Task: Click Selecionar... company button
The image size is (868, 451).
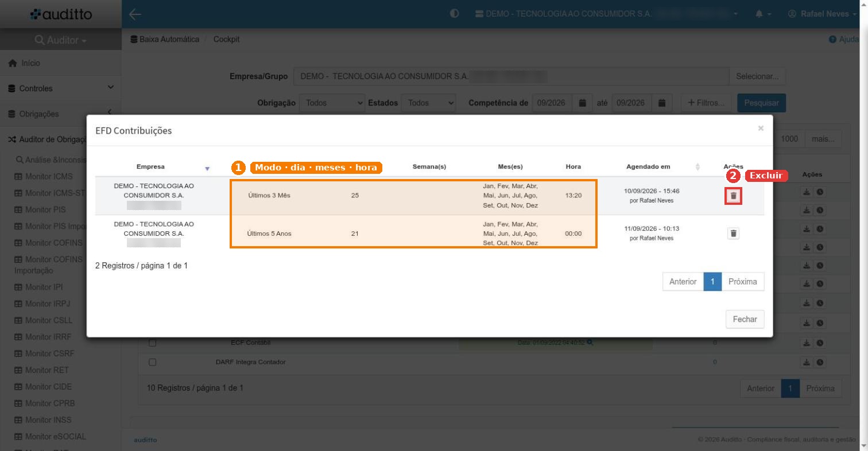Action: (x=757, y=76)
